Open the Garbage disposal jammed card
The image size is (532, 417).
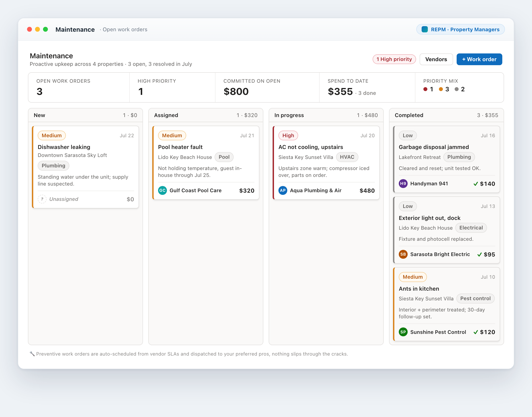(447, 159)
